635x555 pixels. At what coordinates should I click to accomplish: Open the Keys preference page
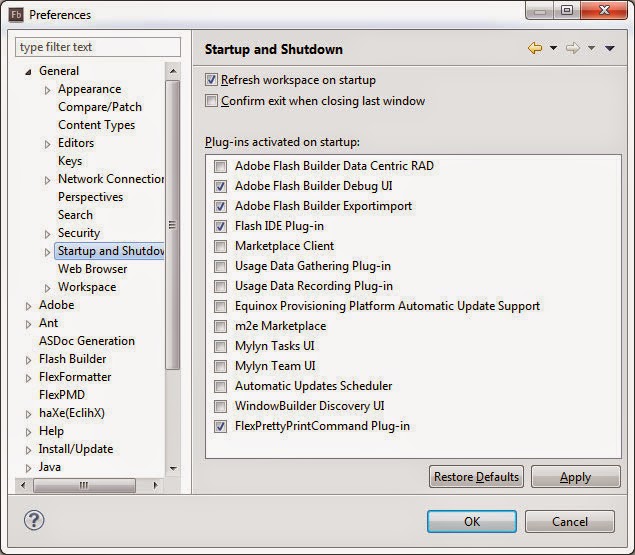tap(70, 161)
